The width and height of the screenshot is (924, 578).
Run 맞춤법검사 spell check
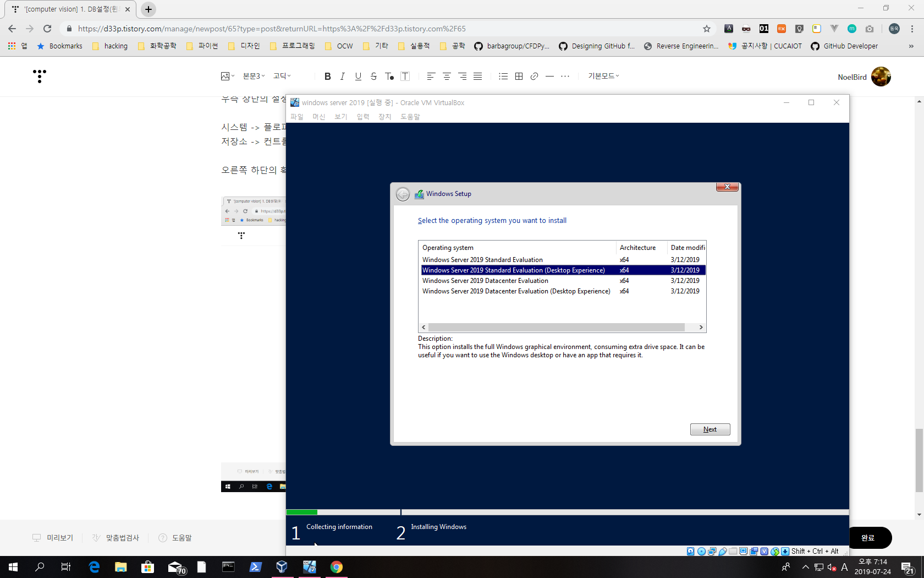116,538
